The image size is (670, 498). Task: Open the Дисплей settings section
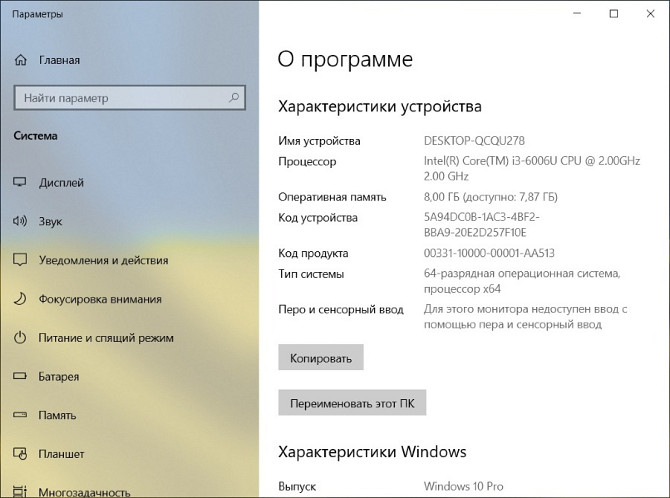click(61, 183)
